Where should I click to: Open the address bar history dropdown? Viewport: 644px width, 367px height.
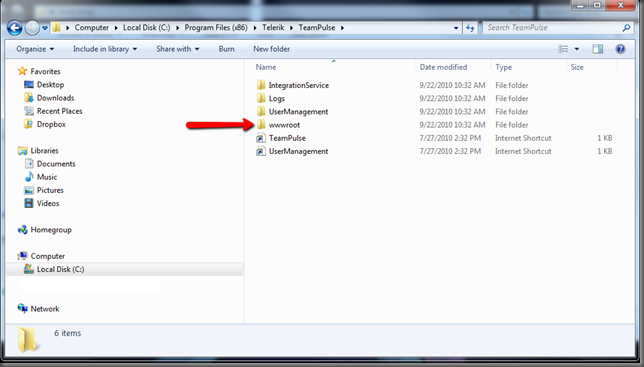point(456,28)
